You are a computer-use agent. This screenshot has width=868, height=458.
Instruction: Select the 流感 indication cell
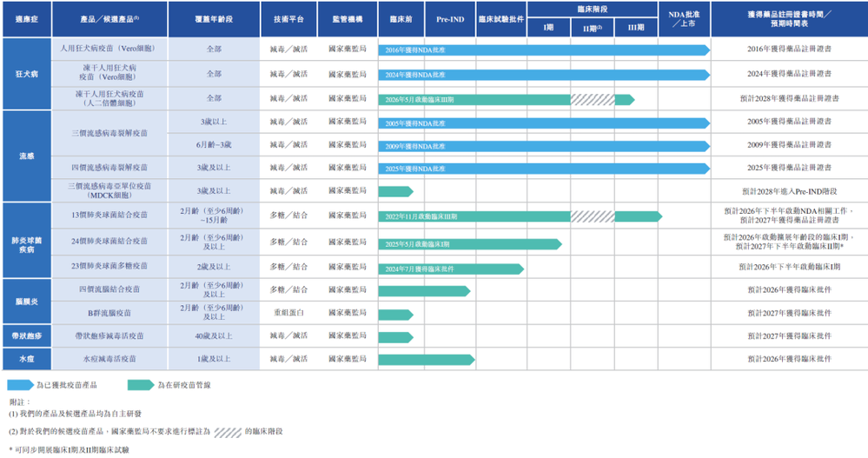coord(27,156)
